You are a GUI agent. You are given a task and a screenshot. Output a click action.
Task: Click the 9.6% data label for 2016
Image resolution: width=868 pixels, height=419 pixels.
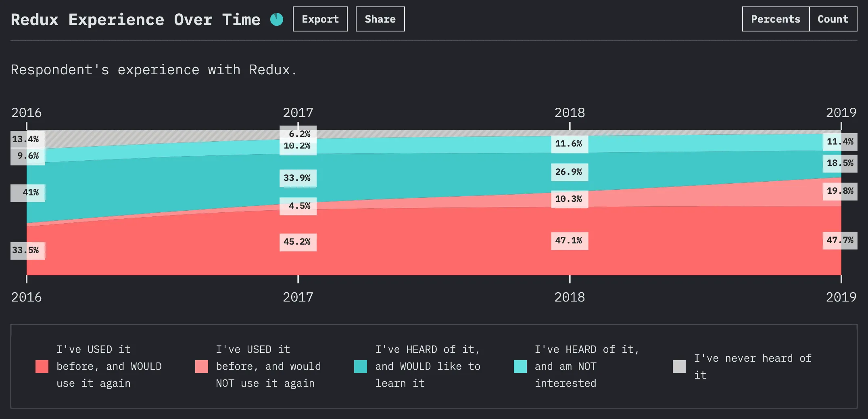[27, 156]
